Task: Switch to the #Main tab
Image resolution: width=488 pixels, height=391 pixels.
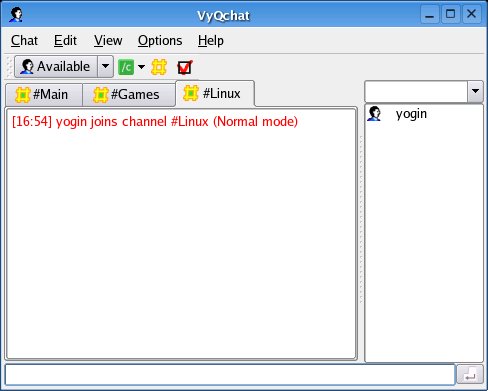Action: click(x=44, y=95)
